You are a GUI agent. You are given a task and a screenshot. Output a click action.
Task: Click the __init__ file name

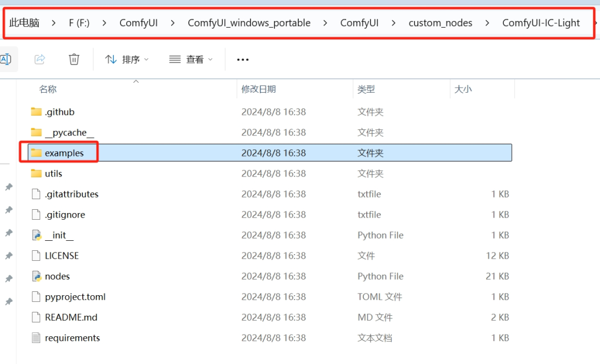[59, 235]
